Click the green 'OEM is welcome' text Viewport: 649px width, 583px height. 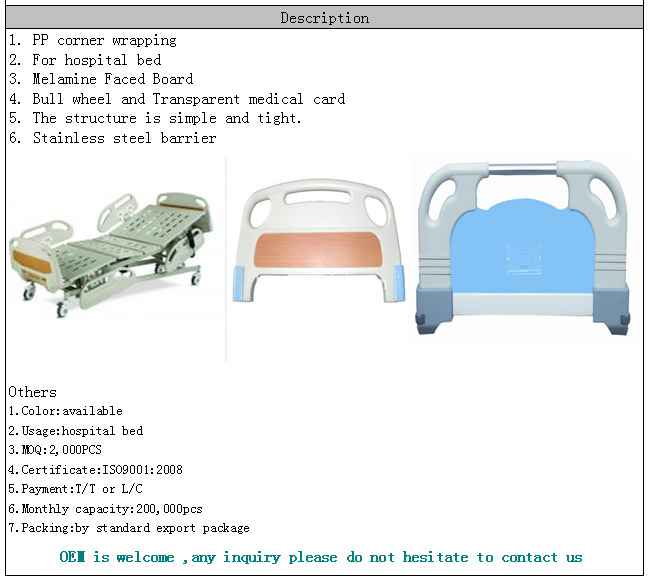click(320, 557)
